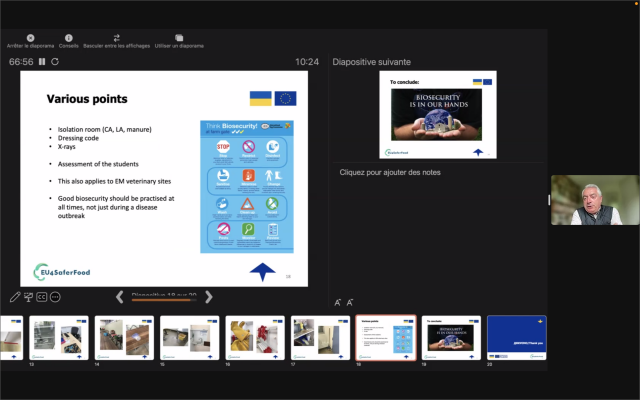Viewport: 640px width, 400px height.
Task: Click the Utiliser un diaporama icon
Action: (179, 38)
